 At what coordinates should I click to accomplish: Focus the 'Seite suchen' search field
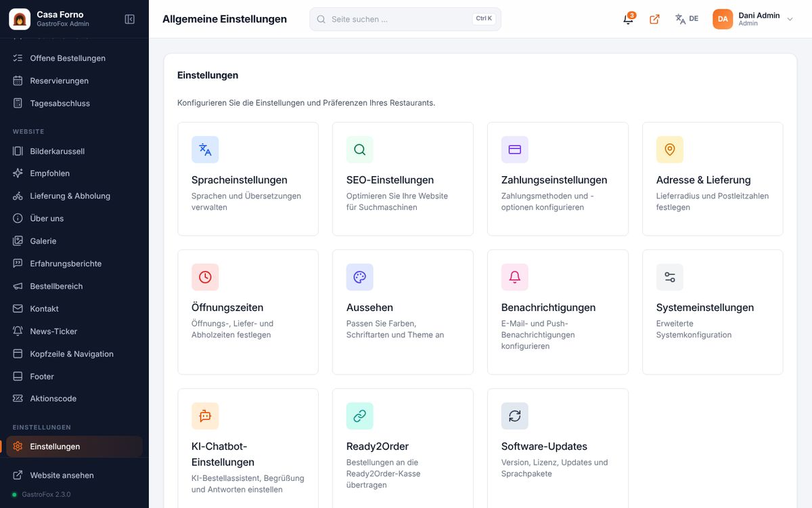(x=405, y=19)
